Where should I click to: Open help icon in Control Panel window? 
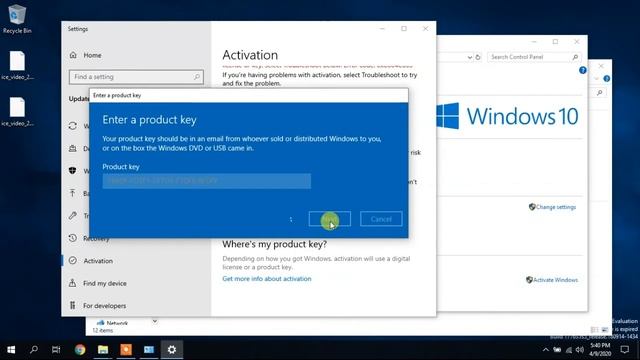(582, 70)
